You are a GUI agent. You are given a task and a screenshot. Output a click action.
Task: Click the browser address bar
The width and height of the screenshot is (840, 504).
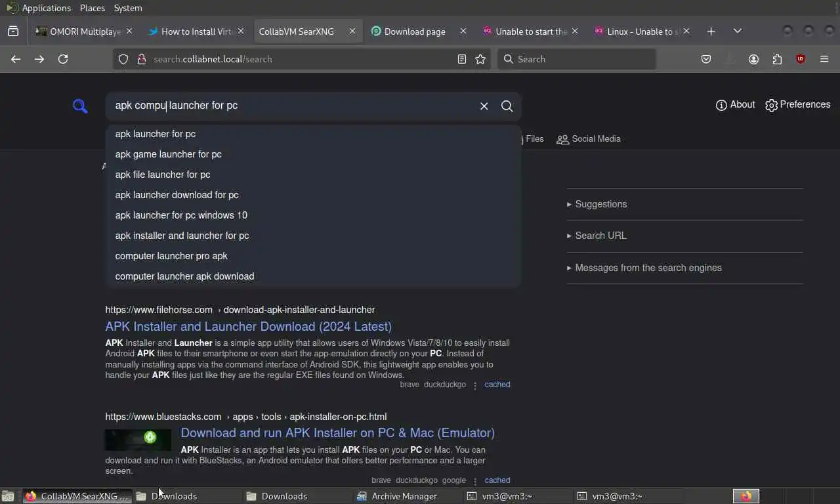[x=302, y=59]
